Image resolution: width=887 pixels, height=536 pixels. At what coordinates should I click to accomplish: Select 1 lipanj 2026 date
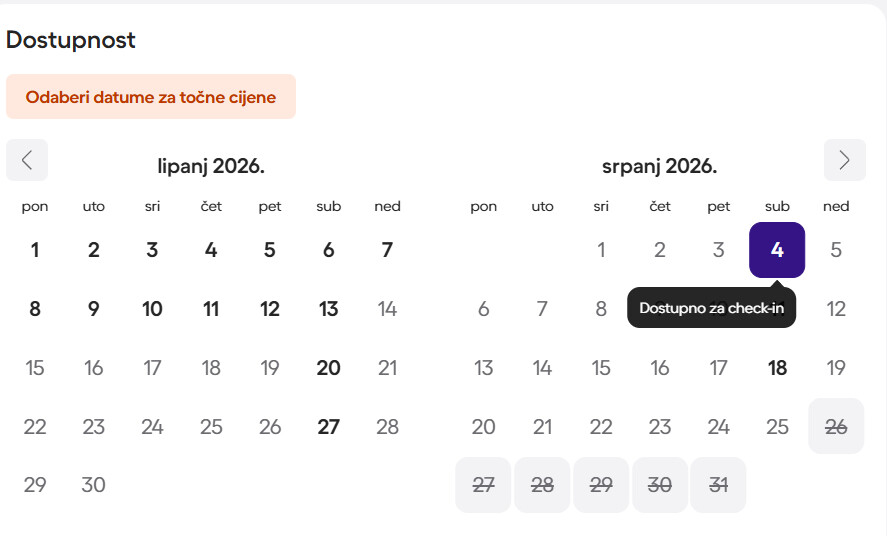[x=35, y=250]
